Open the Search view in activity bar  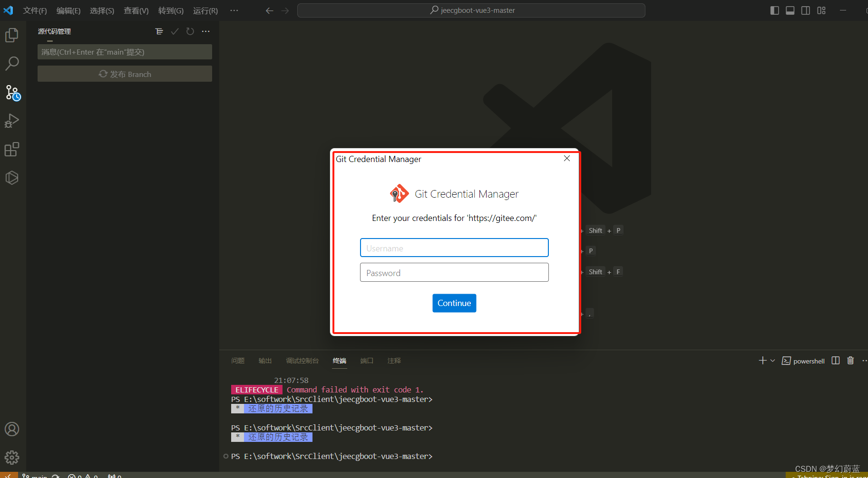click(x=12, y=64)
